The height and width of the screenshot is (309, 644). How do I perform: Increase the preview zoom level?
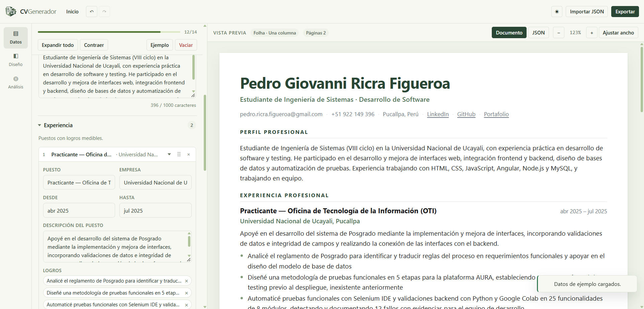tap(592, 32)
